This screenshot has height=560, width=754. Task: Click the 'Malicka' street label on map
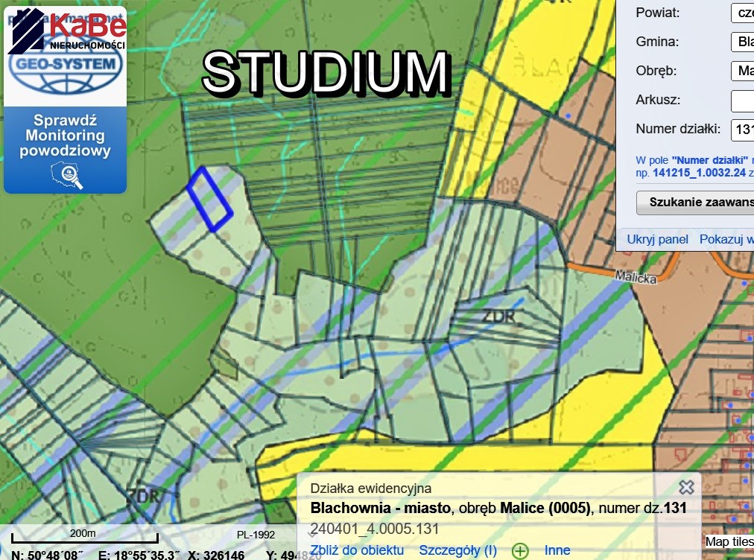click(636, 277)
